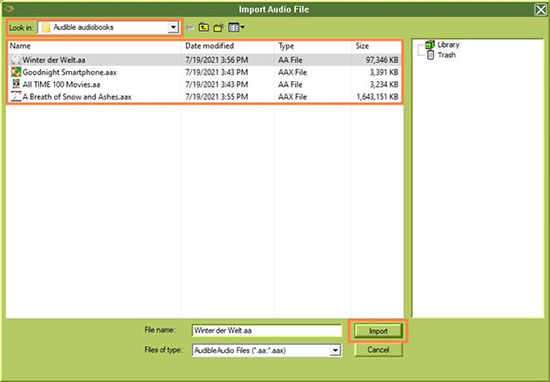The height and width of the screenshot is (382, 550).
Task: Click the All TIME 100 Movies.aa file name
Action: pos(61,85)
